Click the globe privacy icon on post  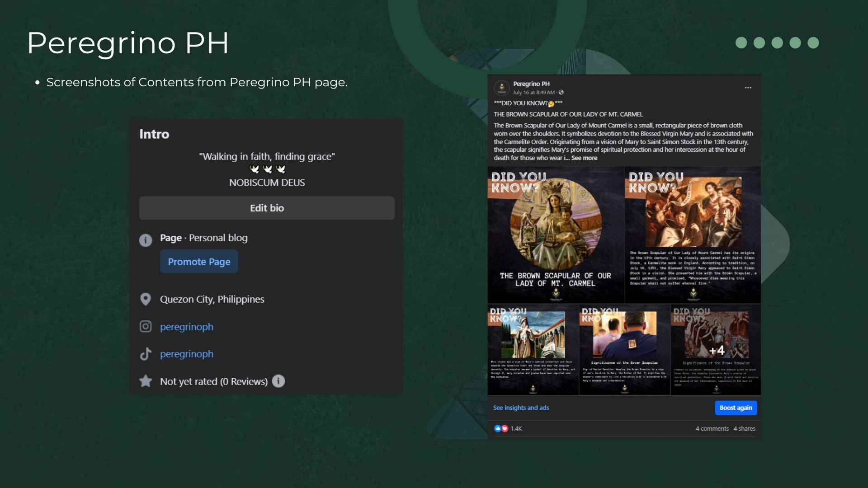[561, 92]
